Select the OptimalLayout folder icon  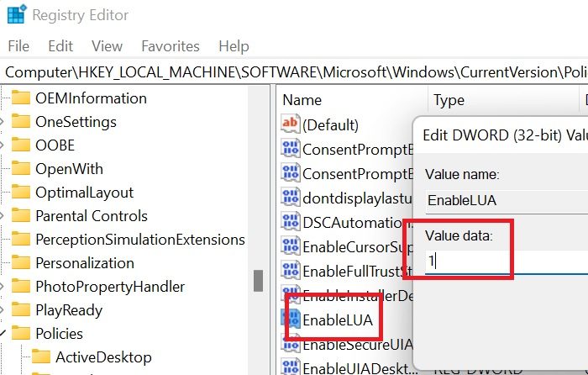(x=21, y=193)
